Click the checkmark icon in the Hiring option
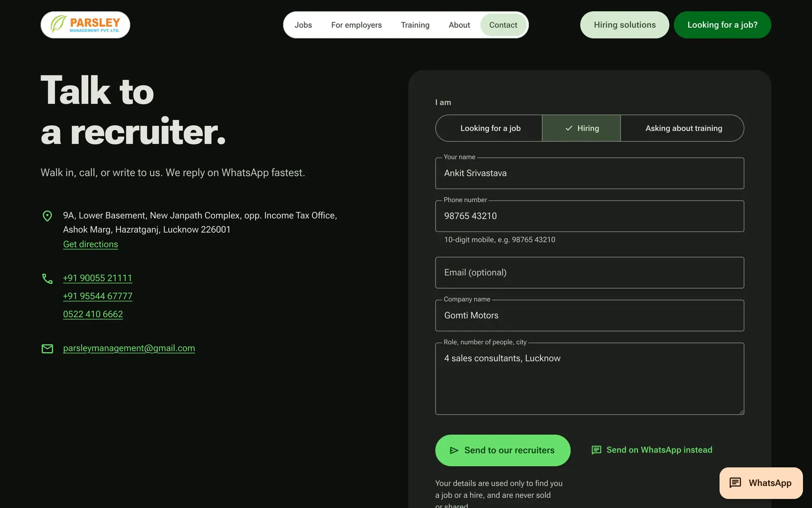The image size is (812, 508). click(569, 129)
